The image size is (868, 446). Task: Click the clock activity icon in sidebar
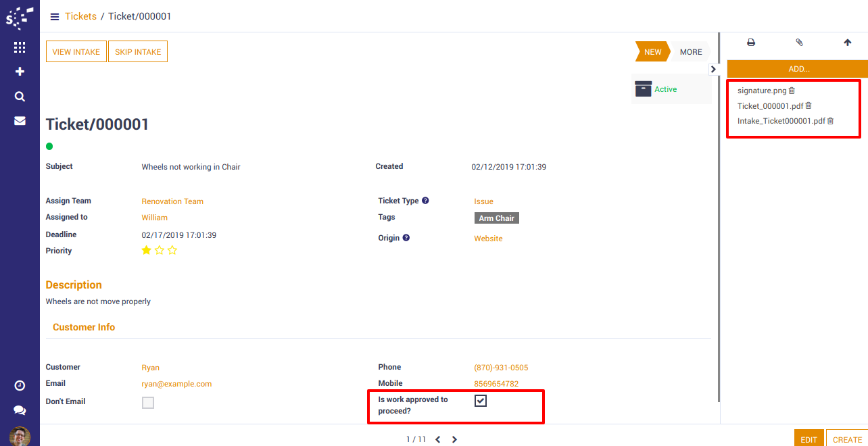point(20,385)
